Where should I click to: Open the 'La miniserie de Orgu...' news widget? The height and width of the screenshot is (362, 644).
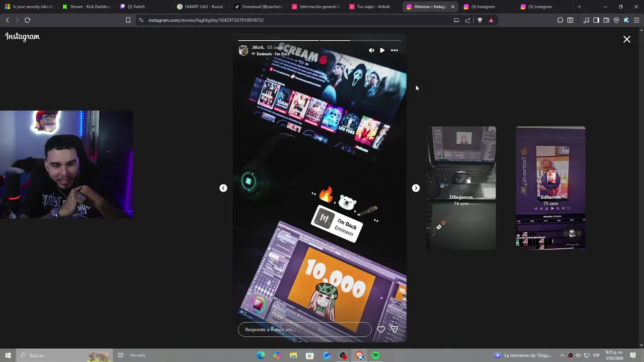pos(523,355)
